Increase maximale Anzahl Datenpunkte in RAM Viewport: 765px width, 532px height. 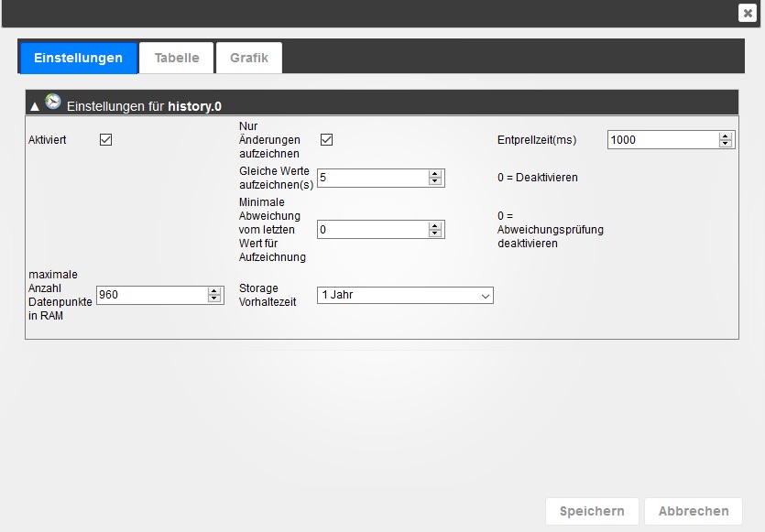(x=214, y=291)
